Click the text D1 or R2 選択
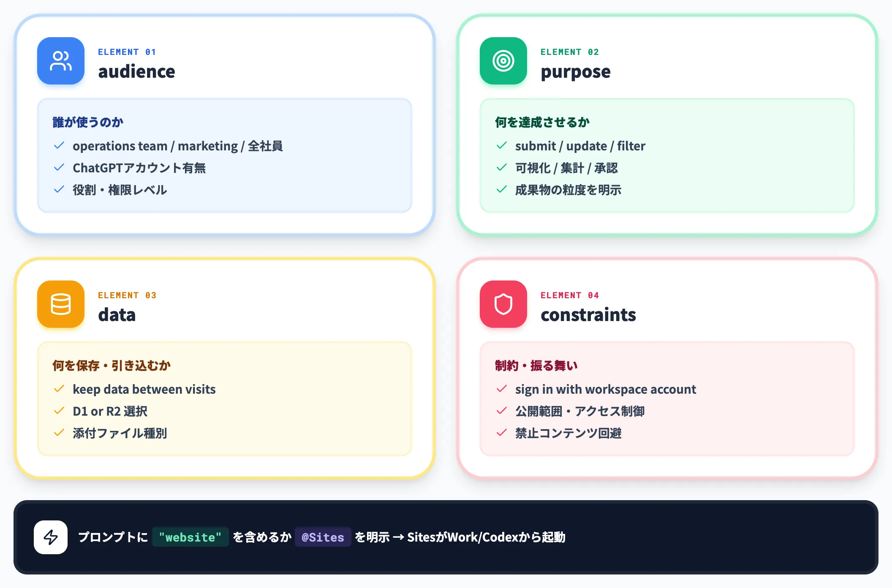This screenshot has width=892, height=588. 110,411
